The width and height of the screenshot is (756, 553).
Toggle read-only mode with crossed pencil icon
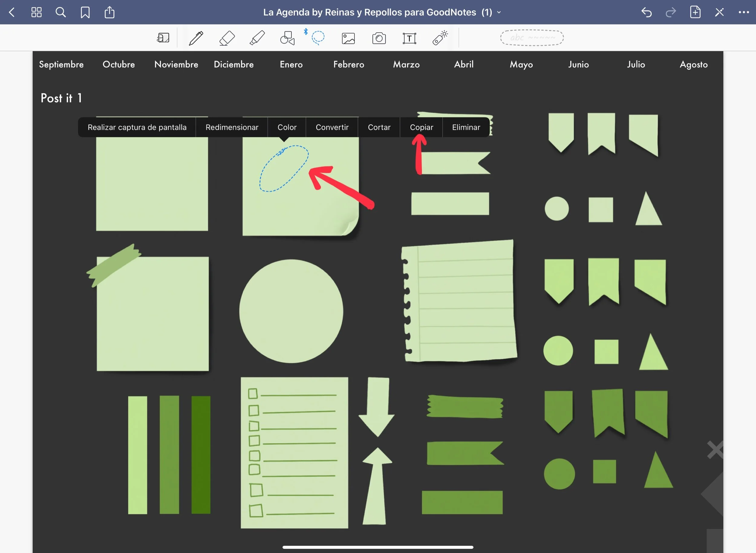pos(719,12)
